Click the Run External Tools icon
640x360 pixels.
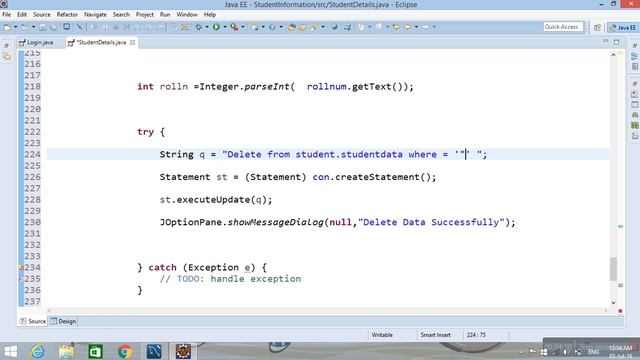click(x=234, y=27)
